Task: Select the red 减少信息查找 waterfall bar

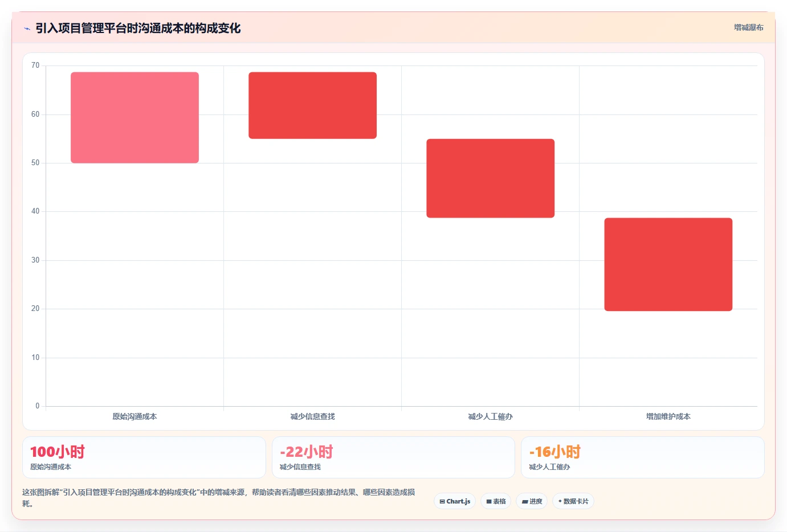Action: tap(312, 105)
